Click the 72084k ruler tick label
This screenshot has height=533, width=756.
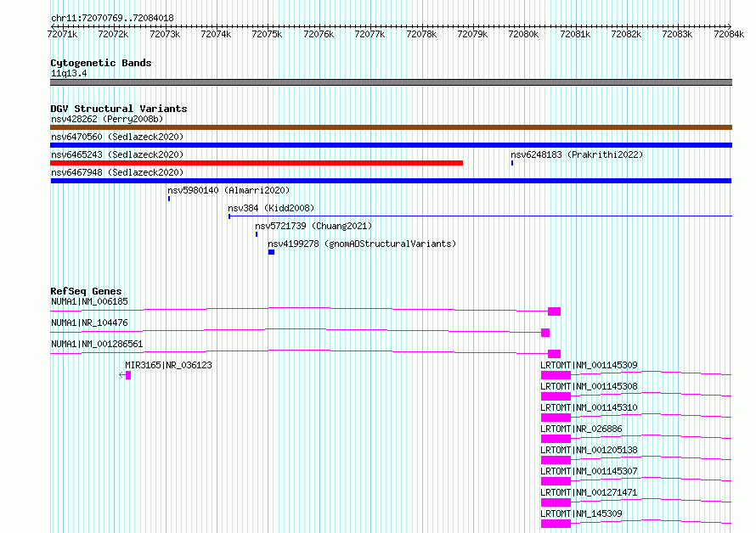coord(729,34)
